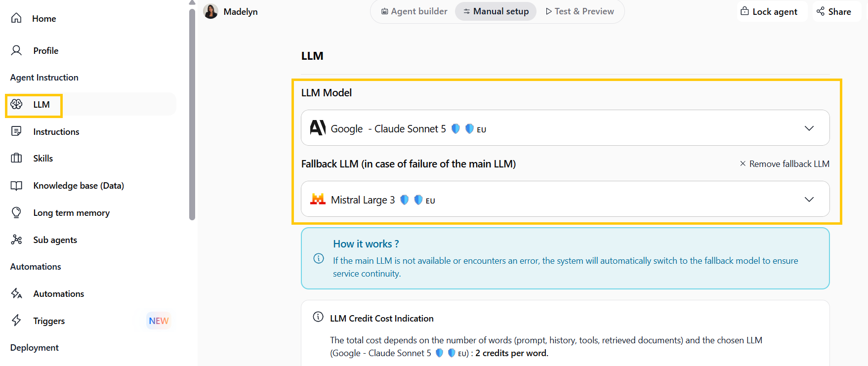
Task: Click the Lock agent padlock icon
Action: 744,11
